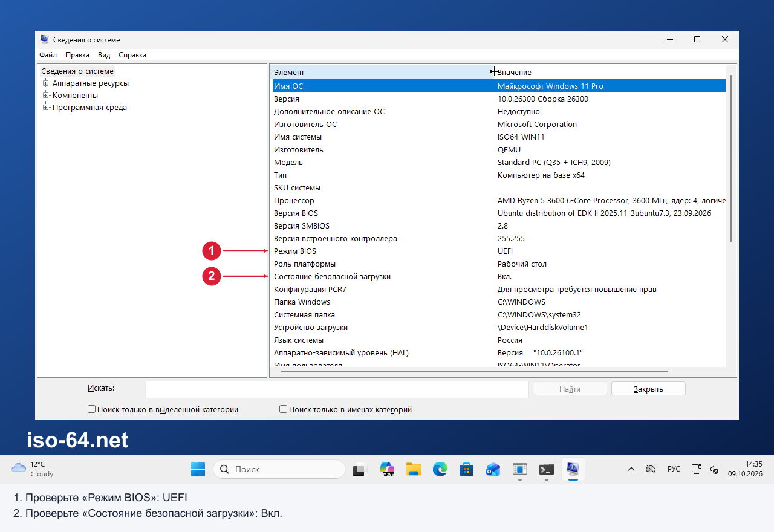The image size is (774, 532).
Task: Click the taskbar Поиск search box
Action: 279,469
